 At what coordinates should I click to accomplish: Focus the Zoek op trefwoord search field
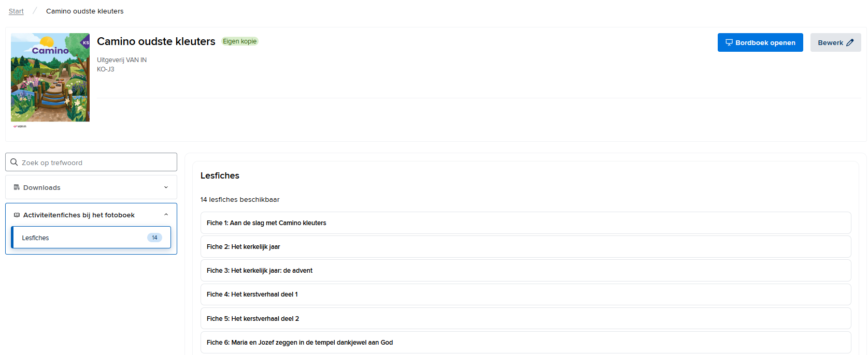pyautogui.click(x=91, y=162)
